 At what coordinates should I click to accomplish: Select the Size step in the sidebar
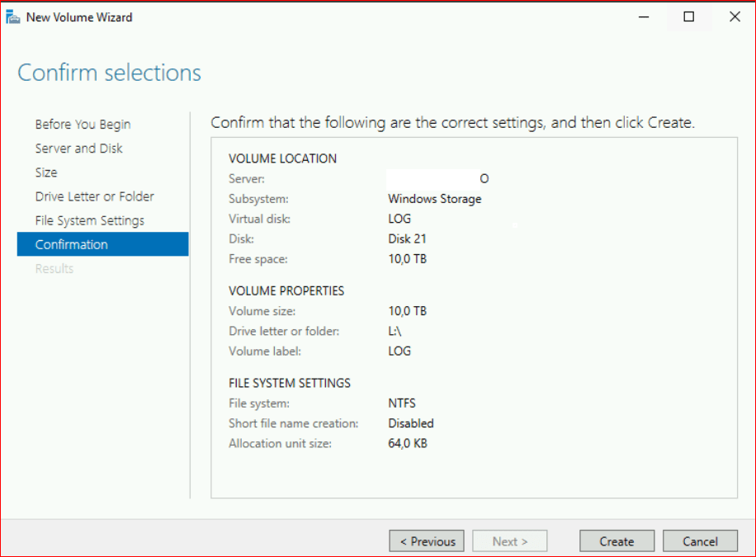pyautogui.click(x=46, y=172)
